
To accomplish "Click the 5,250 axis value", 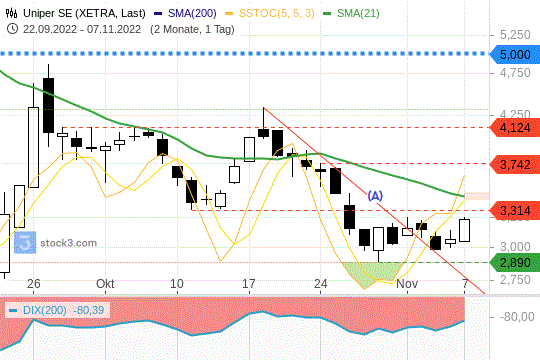I will pos(515,35).
